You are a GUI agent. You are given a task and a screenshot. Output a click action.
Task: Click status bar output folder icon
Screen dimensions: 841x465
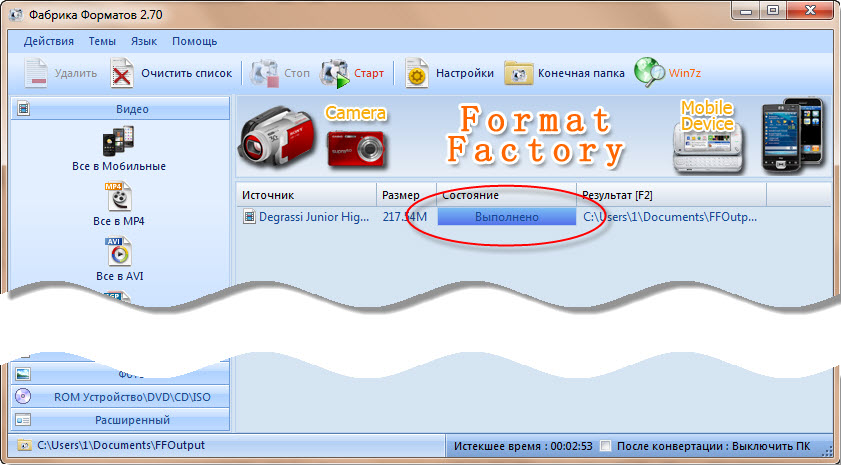click(24, 446)
